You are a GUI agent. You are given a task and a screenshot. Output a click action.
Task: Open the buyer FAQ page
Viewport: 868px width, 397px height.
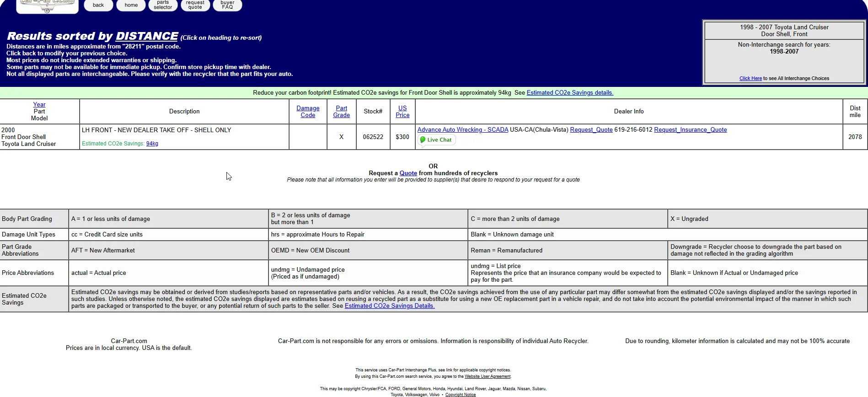[227, 5]
